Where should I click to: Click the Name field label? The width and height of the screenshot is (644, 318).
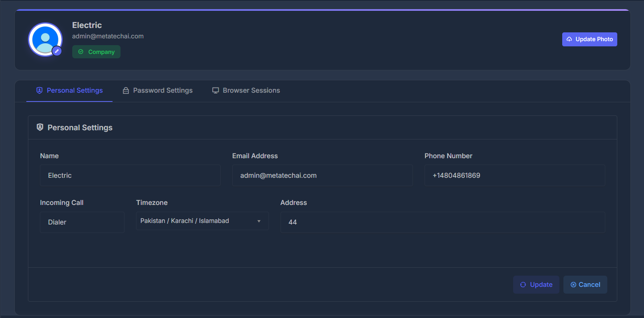[49, 156]
